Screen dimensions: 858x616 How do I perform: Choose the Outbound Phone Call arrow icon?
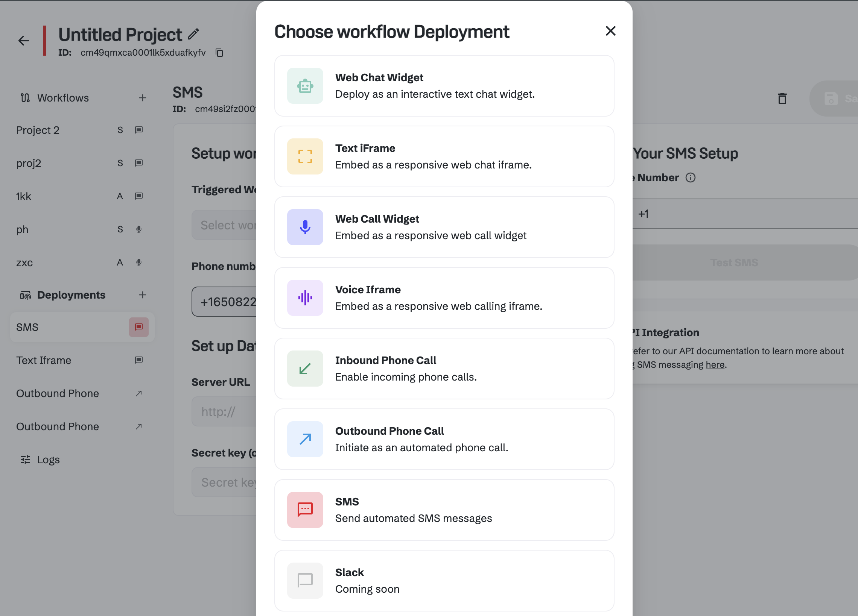pyautogui.click(x=305, y=439)
